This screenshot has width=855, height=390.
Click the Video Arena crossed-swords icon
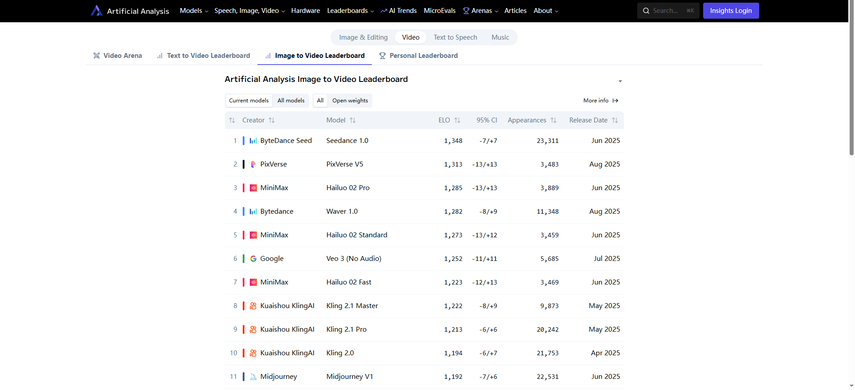pos(97,56)
